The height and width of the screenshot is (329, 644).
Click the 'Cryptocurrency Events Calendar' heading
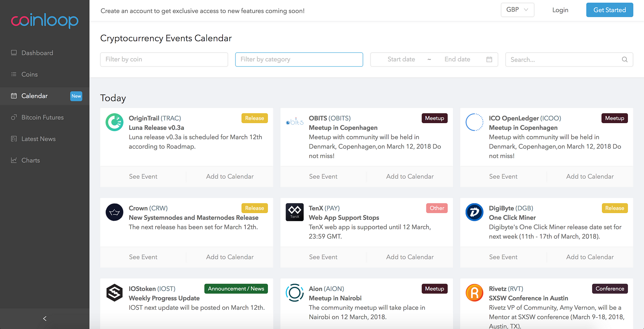[x=166, y=38]
